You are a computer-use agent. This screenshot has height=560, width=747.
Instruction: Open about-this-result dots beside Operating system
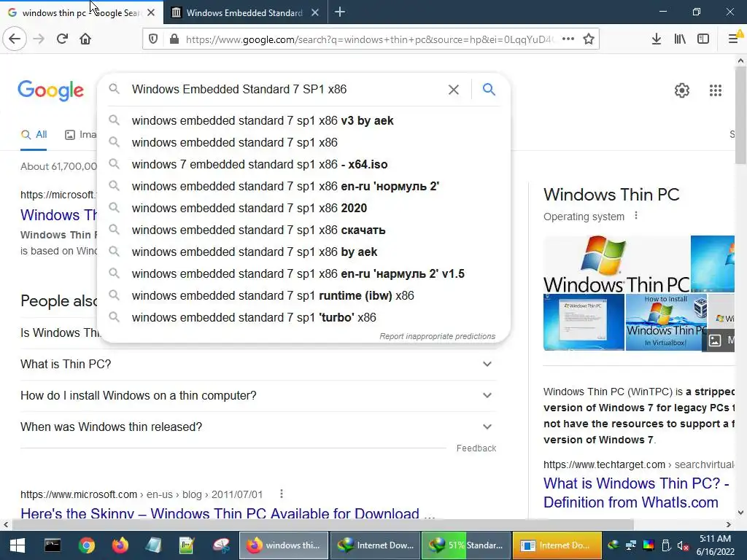click(x=636, y=216)
